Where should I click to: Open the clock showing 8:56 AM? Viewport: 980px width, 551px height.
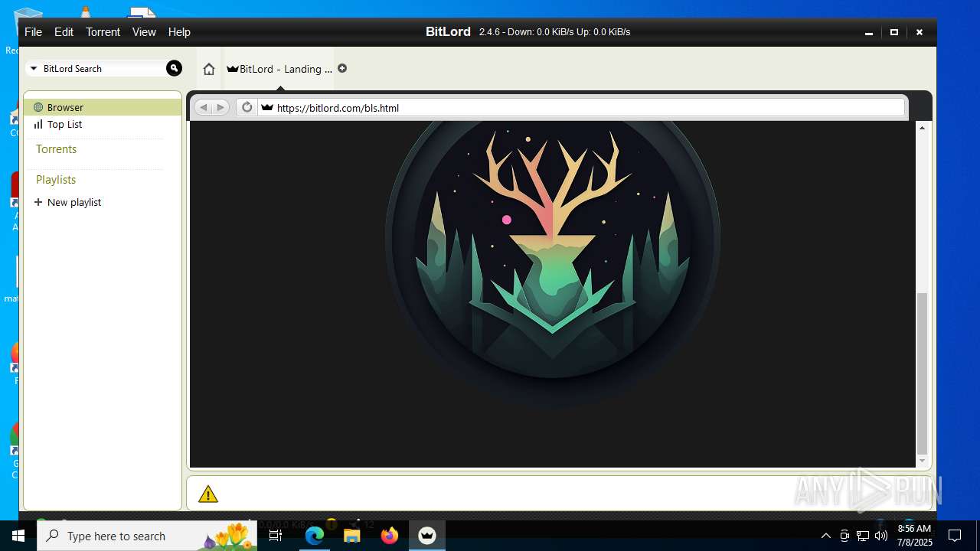tap(914, 536)
